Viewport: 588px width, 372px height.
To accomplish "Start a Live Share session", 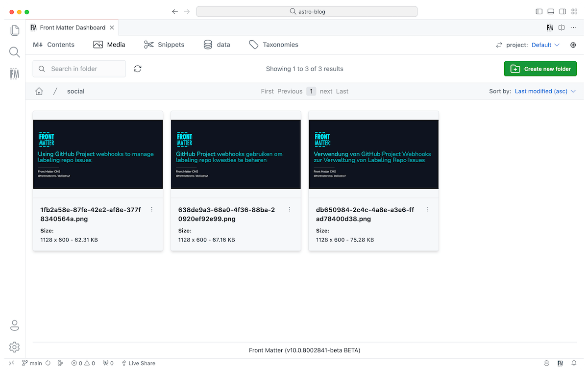I will (138, 363).
